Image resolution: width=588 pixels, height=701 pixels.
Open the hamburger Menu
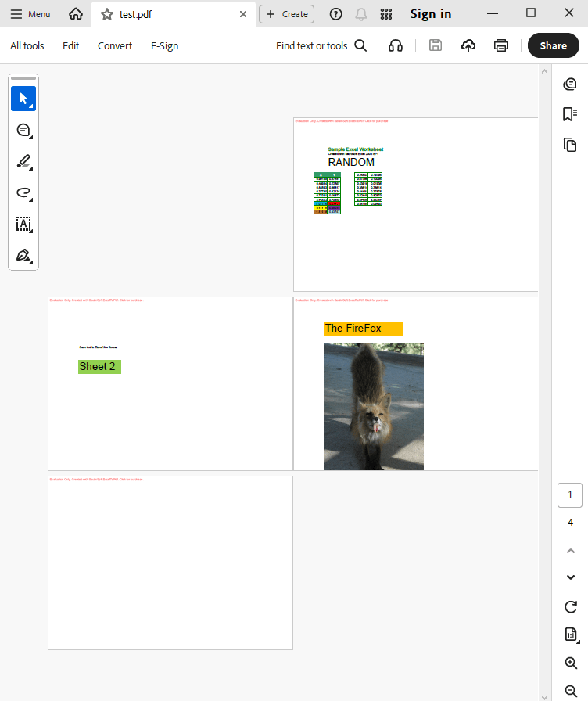(x=30, y=14)
